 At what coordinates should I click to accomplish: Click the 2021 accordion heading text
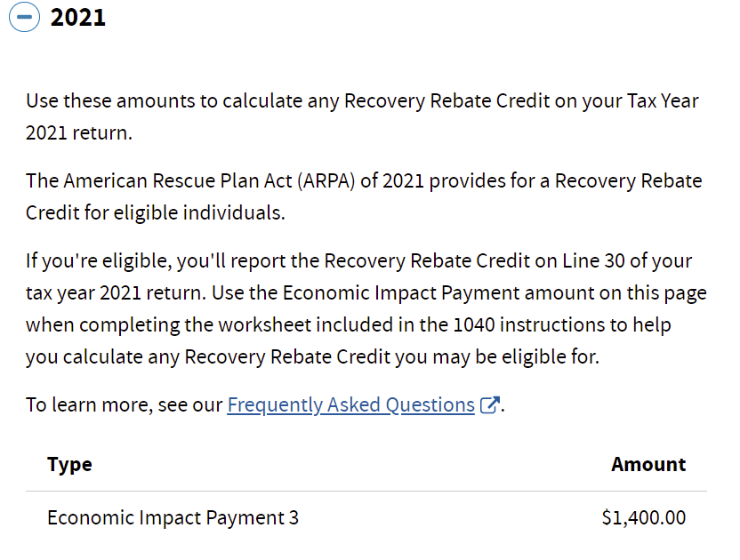click(78, 18)
